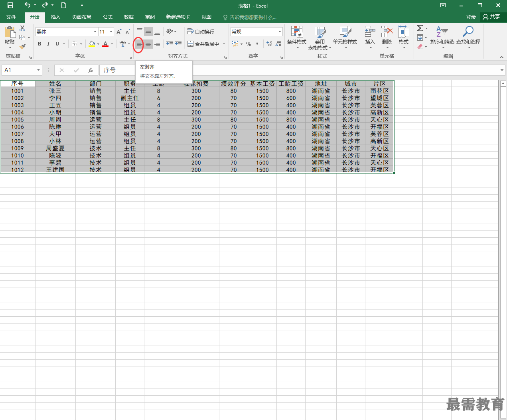Open the text orientation tool
507x420 pixels.
click(170, 32)
